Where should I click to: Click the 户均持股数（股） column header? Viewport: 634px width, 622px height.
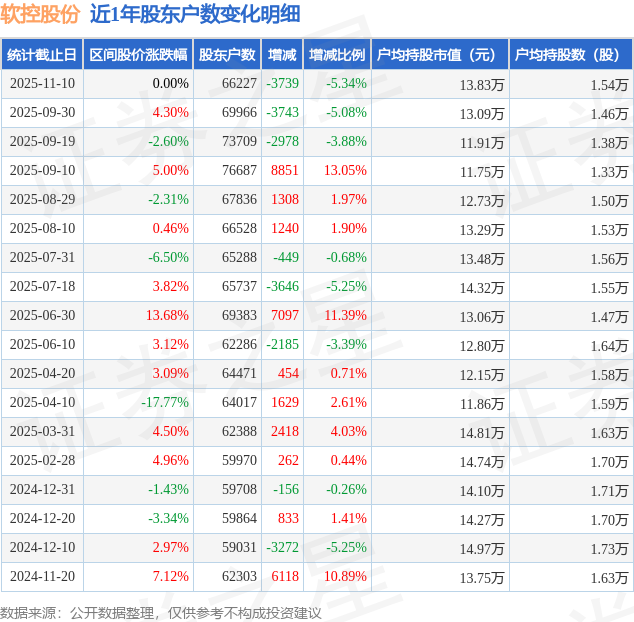click(x=571, y=55)
